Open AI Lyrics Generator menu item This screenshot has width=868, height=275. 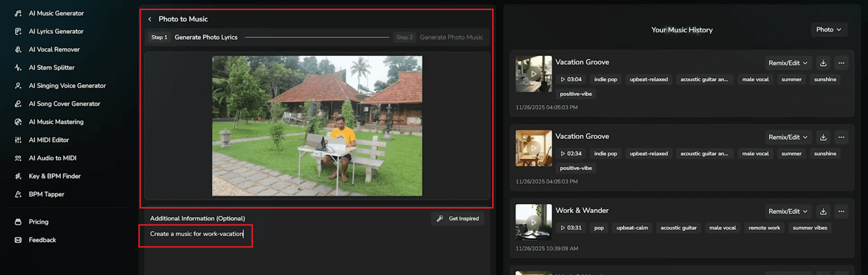(x=56, y=31)
